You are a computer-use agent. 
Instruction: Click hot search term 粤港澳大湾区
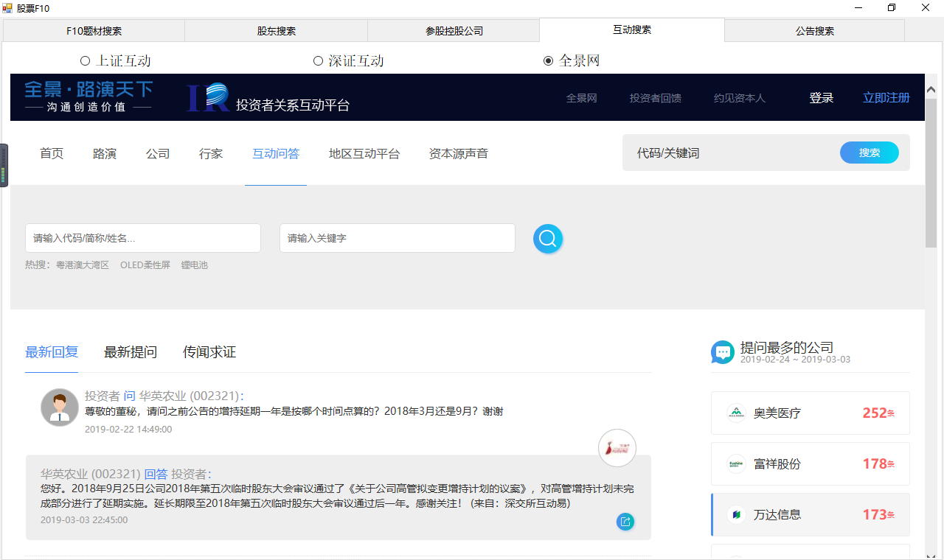point(83,265)
